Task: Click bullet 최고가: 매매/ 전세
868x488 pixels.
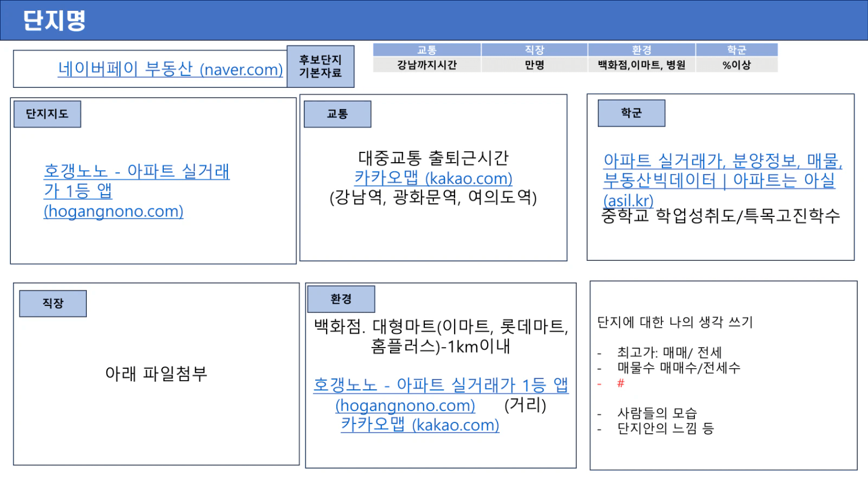Action: point(669,353)
